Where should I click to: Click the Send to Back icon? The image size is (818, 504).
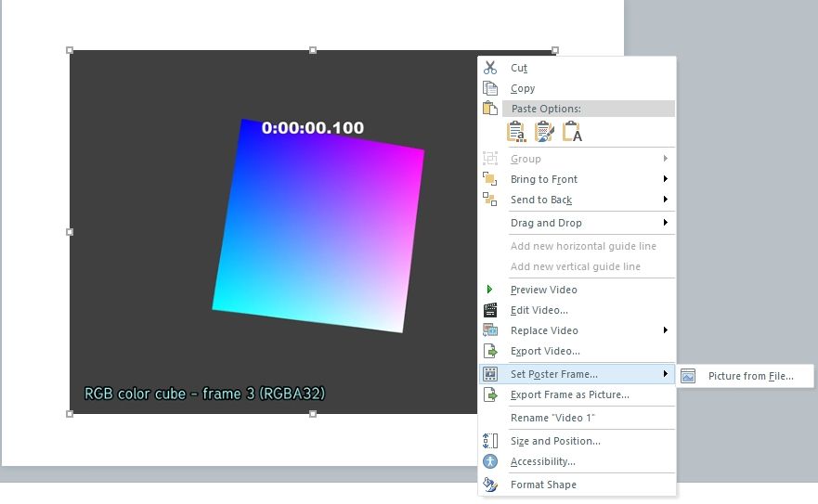click(x=490, y=200)
